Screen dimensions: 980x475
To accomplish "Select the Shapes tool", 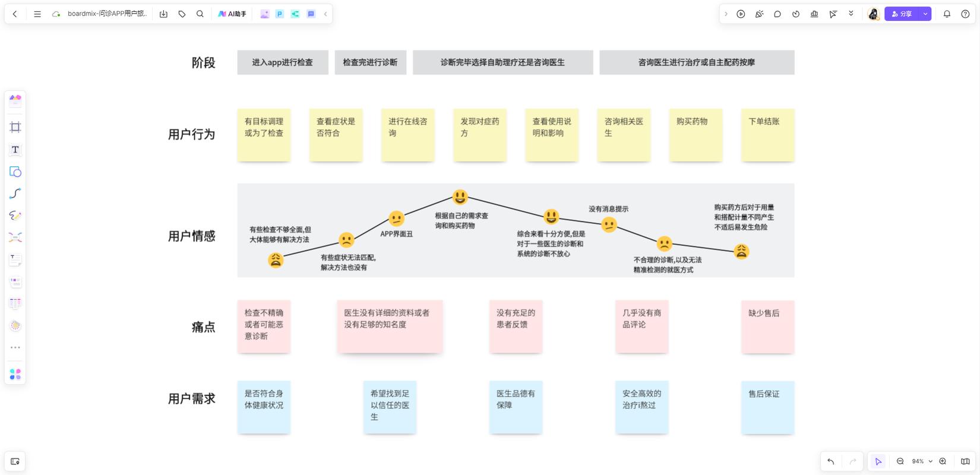I will click(x=15, y=172).
